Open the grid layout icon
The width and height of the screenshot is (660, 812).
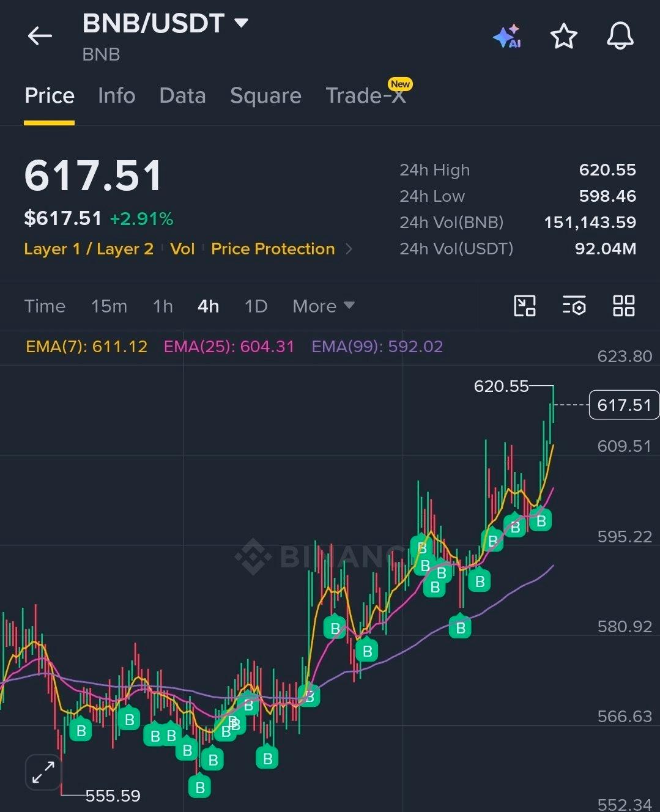(x=623, y=305)
